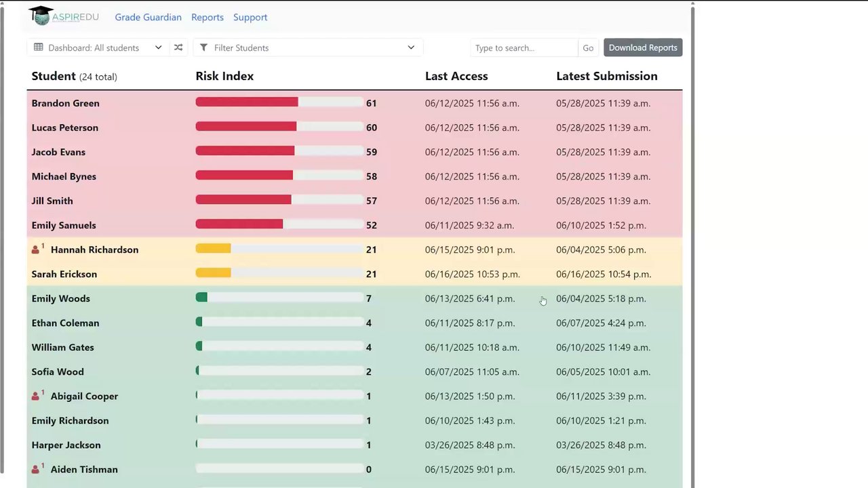Open Brandon Green's student record
Image resolution: width=868 pixels, height=488 pixels.
(65, 103)
